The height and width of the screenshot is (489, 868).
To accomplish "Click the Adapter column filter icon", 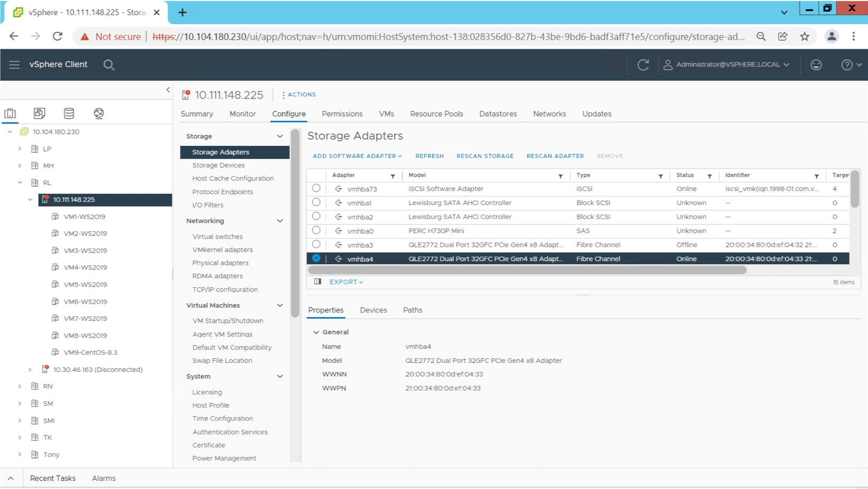I will (393, 176).
